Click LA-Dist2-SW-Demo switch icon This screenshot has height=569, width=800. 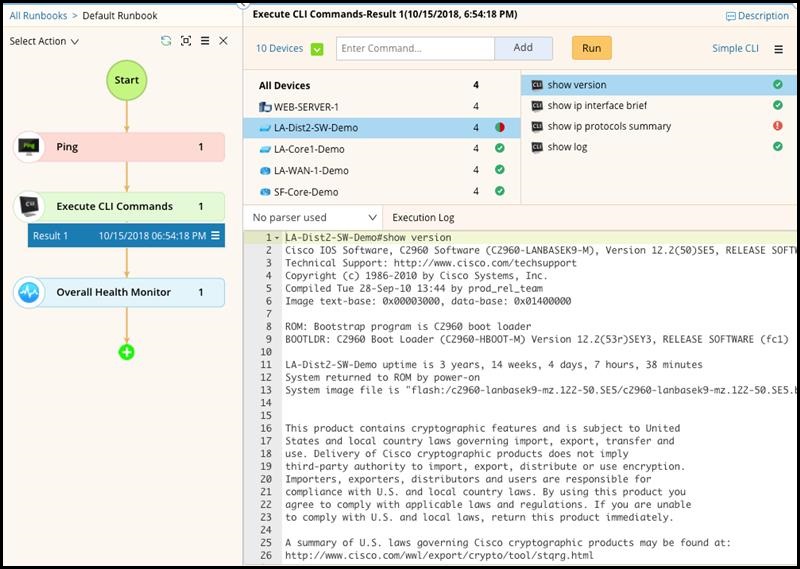(265, 128)
